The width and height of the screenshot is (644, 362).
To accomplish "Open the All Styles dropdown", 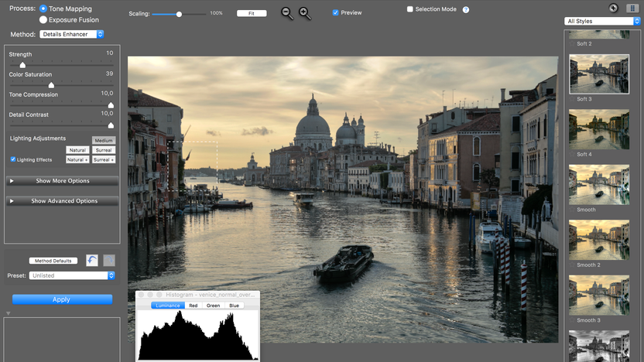I will coord(601,22).
